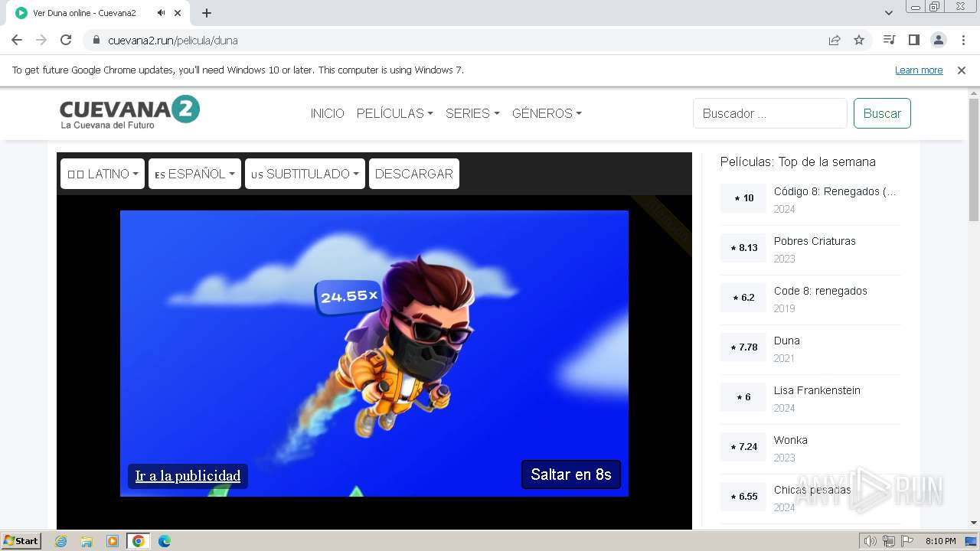
Task: Open the SUBTITULADO server dropdown
Action: (305, 174)
